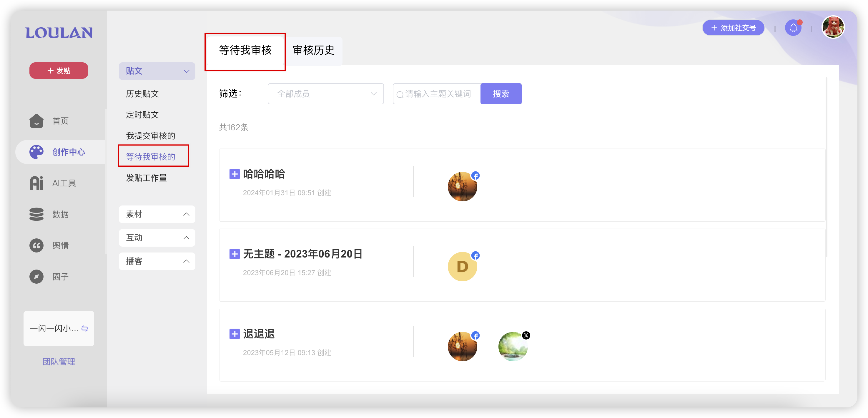
Task: Click the 共162条 count text
Action: tap(234, 127)
